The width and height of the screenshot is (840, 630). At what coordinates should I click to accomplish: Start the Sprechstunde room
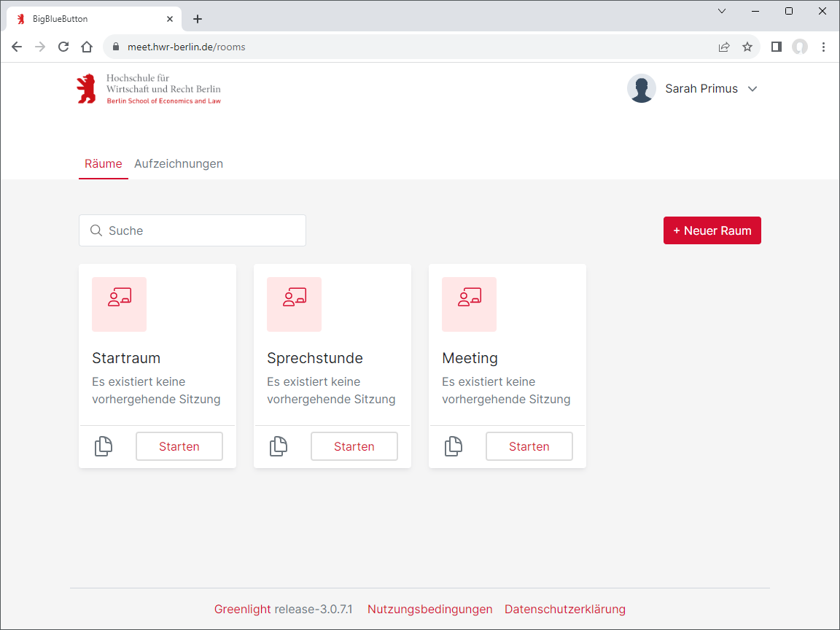[x=354, y=446]
